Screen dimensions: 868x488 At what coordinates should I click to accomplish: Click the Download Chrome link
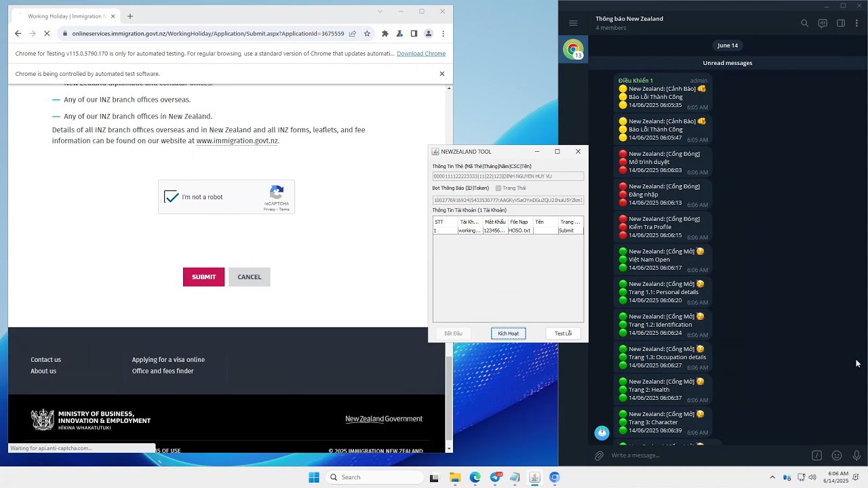click(x=421, y=54)
